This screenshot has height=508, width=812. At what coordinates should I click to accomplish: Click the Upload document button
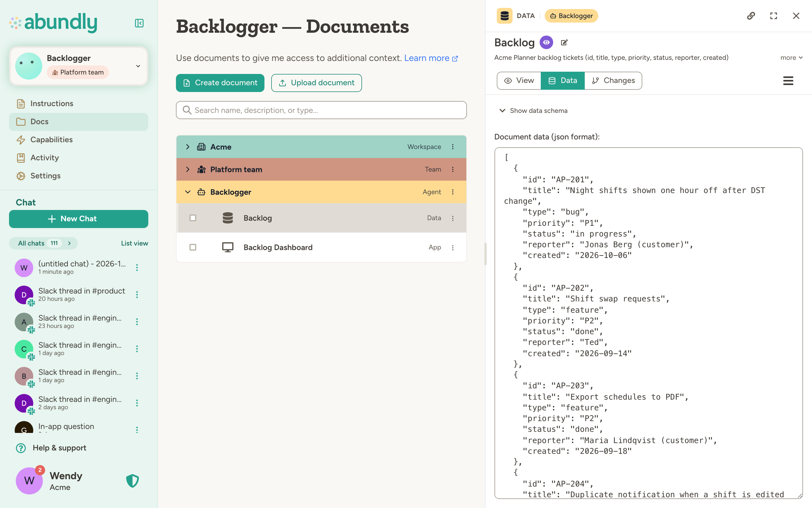[316, 83]
